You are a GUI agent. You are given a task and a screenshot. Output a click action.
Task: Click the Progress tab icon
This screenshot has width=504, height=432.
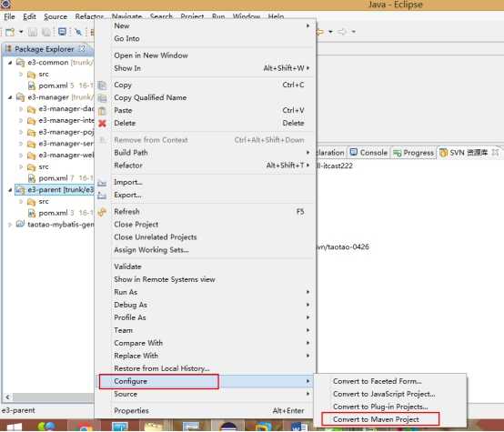pyautogui.click(x=397, y=153)
